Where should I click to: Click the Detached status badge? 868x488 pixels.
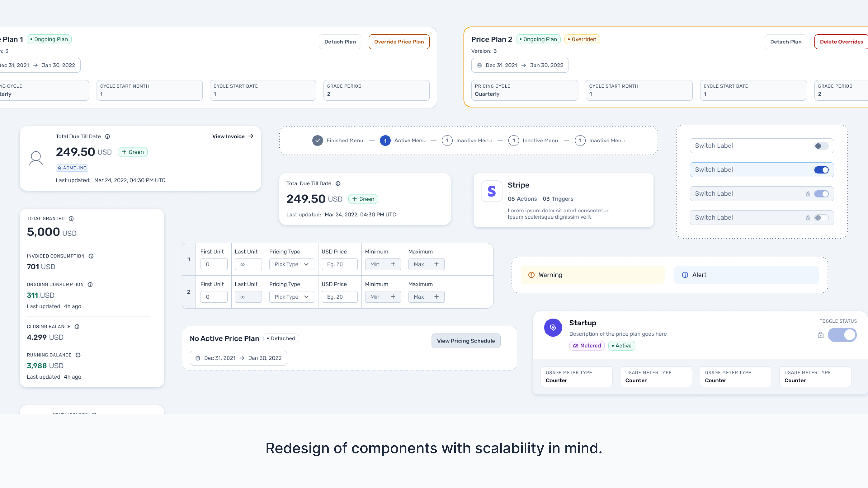click(x=281, y=338)
